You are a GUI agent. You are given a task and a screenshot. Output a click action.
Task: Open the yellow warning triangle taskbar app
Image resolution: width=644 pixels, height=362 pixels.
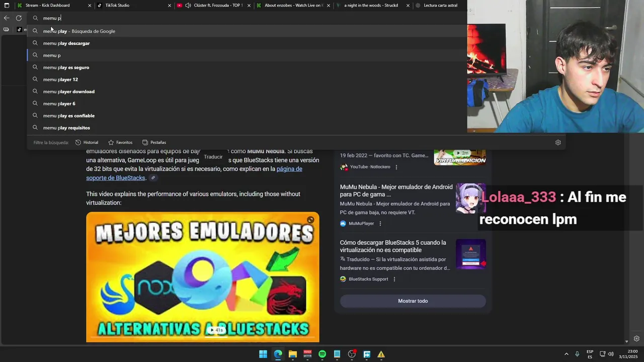point(381,354)
